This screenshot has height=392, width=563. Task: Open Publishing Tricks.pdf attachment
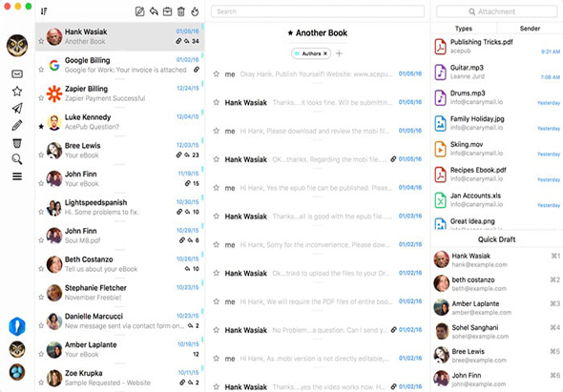[x=497, y=47]
